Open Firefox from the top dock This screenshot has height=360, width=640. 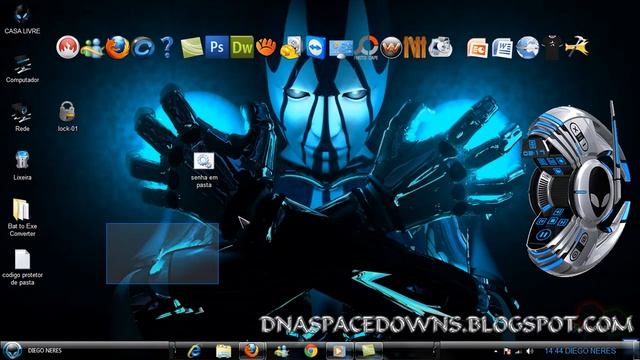pyautogui.click(x=118, y=48)
